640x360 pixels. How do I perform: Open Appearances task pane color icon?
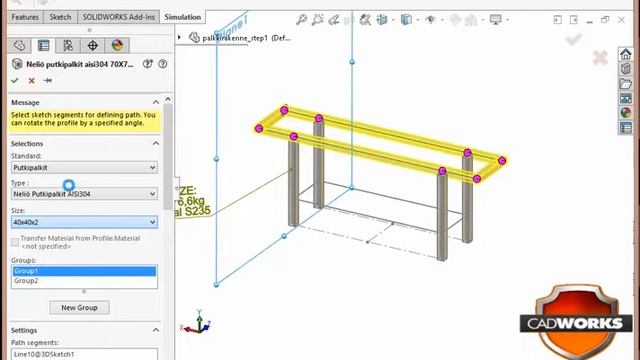point(625,113)
